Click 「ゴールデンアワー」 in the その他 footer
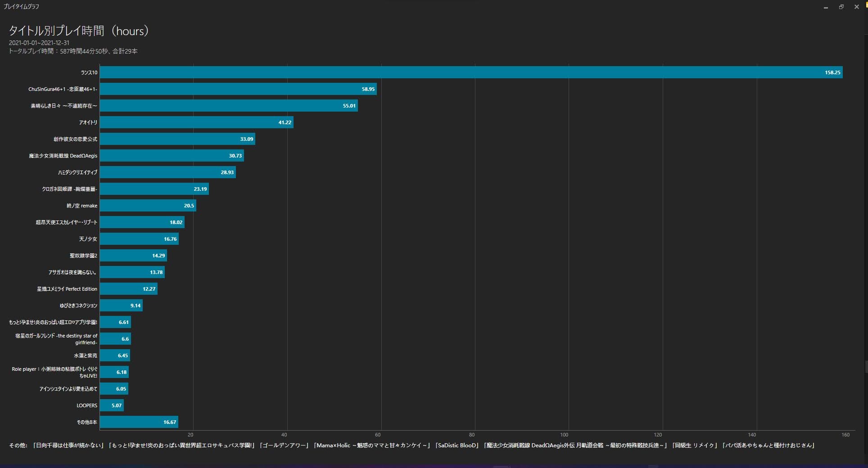The image size is (868, 468). [x=285, y=445]
